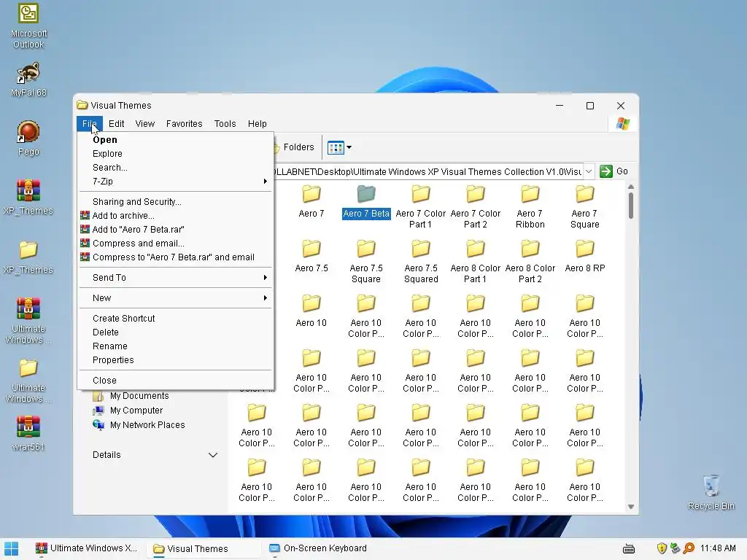Open the Favorites menu
This screenshot has width=747, height=560.
(185, 124)
